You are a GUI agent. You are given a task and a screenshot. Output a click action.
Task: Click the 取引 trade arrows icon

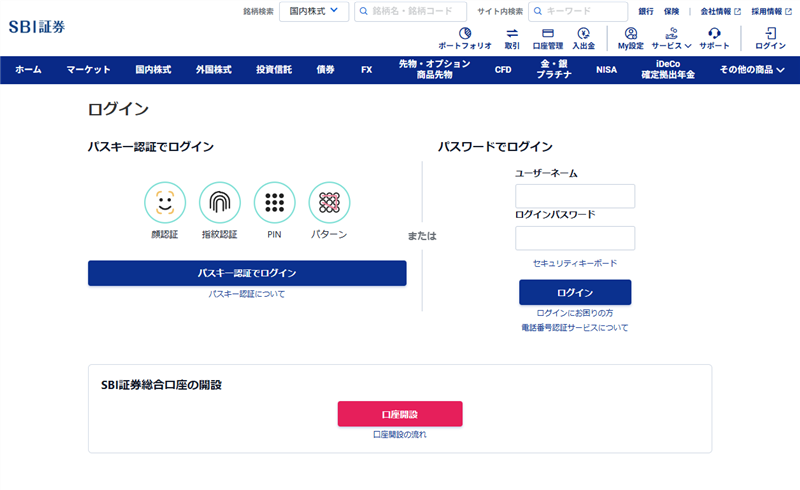click(512, 33)
